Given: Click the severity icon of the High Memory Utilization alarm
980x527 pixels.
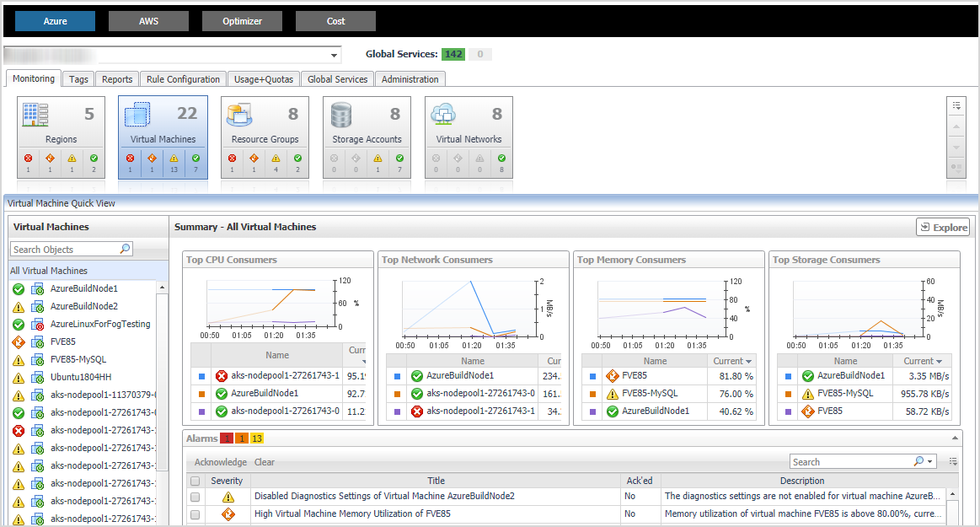Looking at the screenshot, I should pos(228,514).
